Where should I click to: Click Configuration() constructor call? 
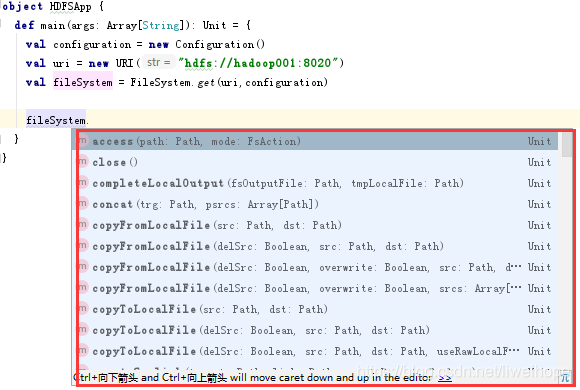[220, 44]
